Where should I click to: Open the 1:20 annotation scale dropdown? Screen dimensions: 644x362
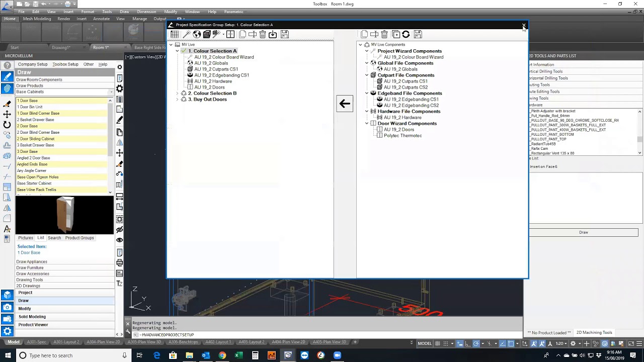tap(561, 343)
